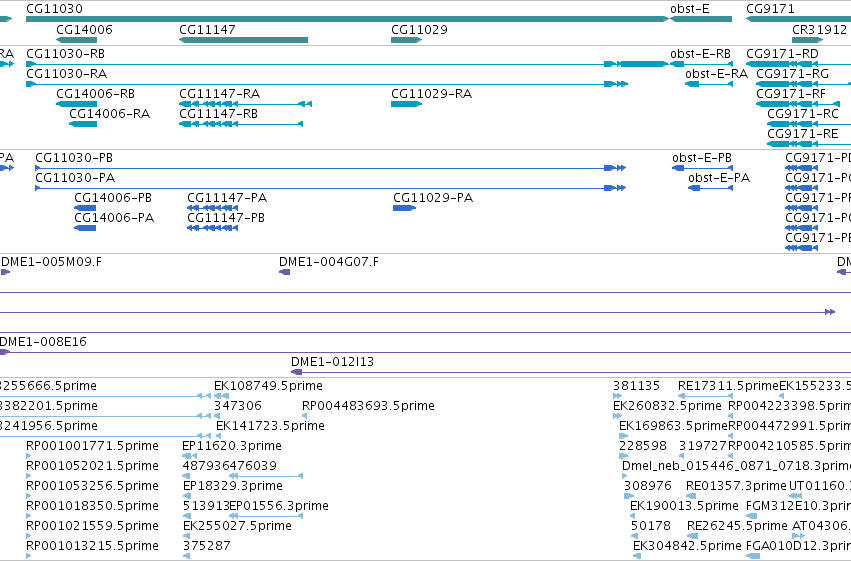Click EST EK108749.5prime

(x=221, y=396)
